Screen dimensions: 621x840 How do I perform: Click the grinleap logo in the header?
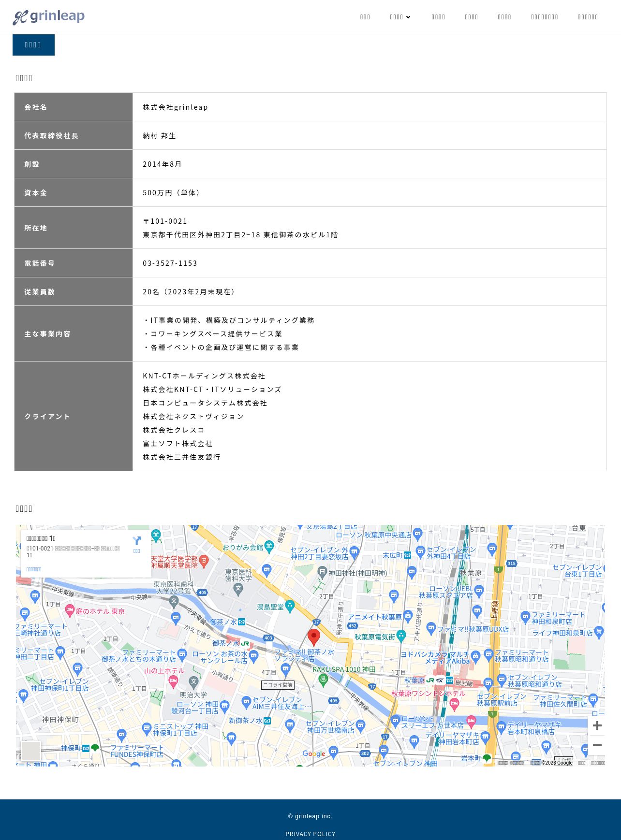click(x=48, y=17)
